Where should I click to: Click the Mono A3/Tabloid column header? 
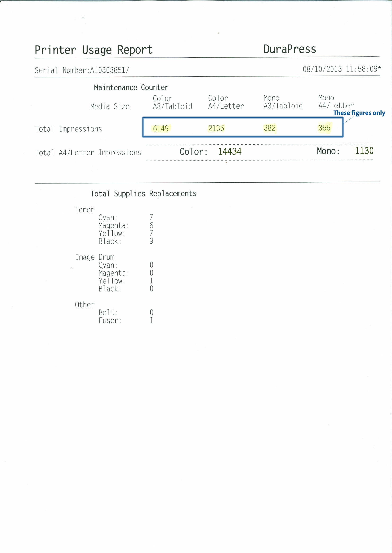[283, 102]
